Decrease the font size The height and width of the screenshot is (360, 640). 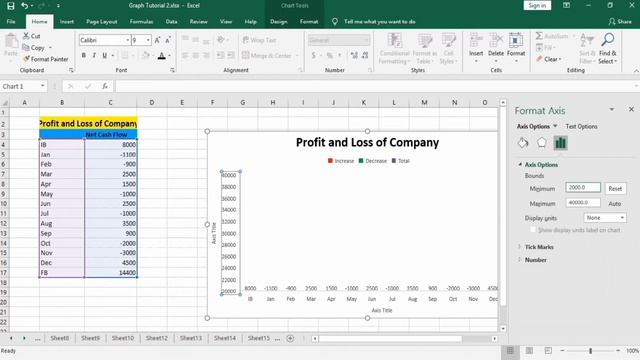pos(168,40)
